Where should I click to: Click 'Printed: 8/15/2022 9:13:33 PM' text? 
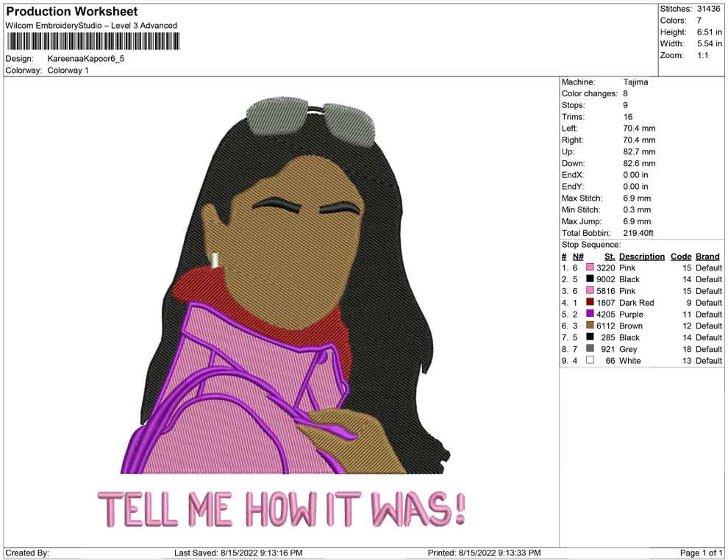[x=485, y=553]
